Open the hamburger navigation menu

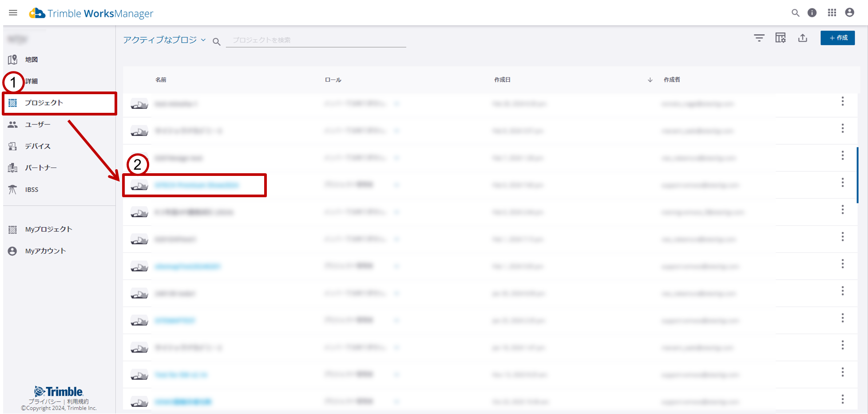click(x=13, y=13)
